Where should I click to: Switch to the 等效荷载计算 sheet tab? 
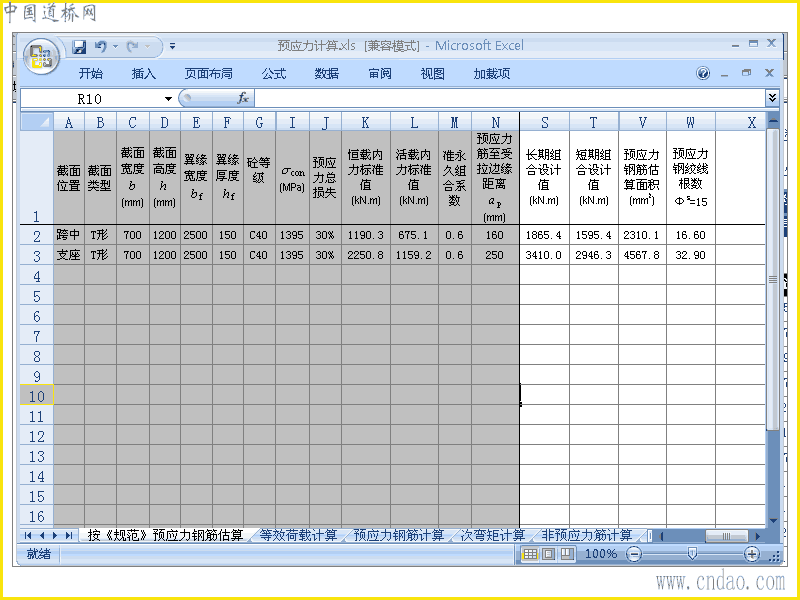click(x=298, y=535)
